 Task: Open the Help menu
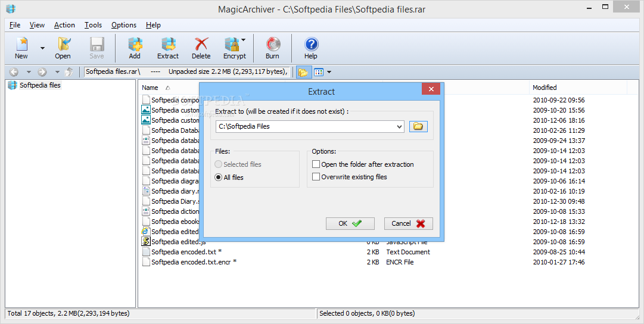click(153, 25)
